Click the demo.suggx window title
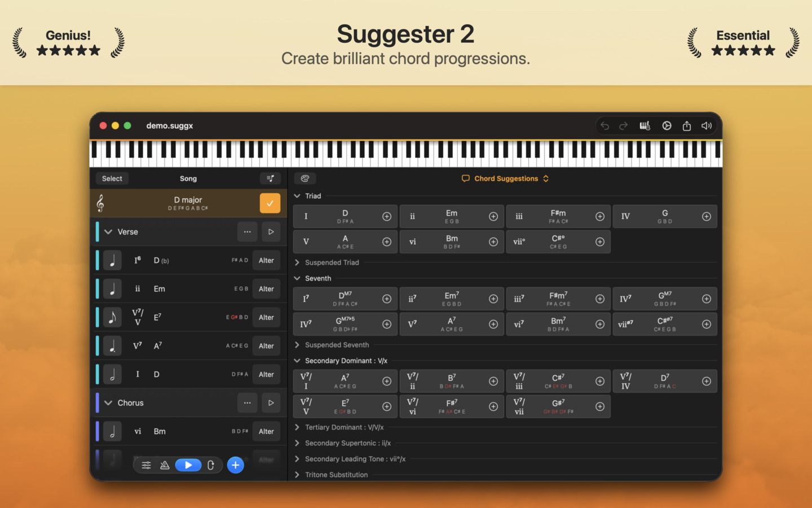 point(170,126)
